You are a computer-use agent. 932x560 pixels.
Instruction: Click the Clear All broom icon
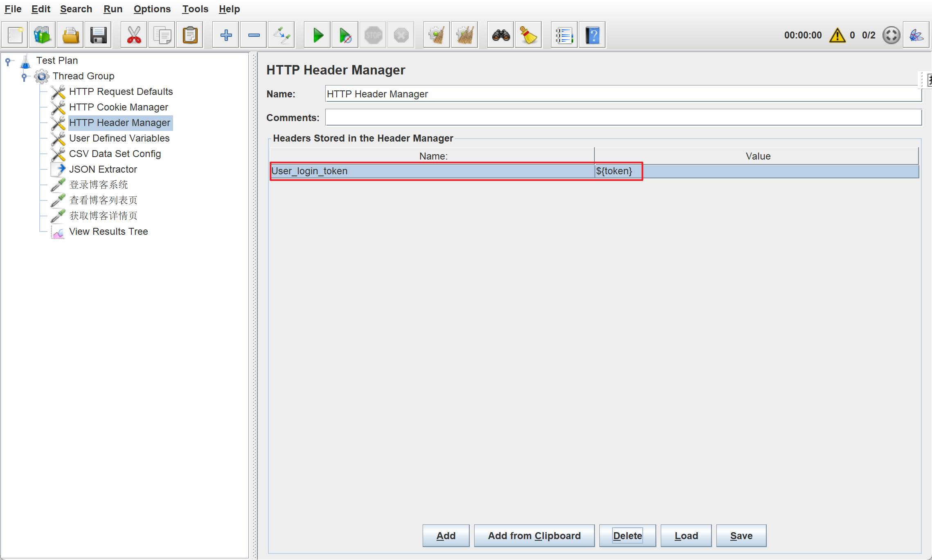(x=464, y=35)
